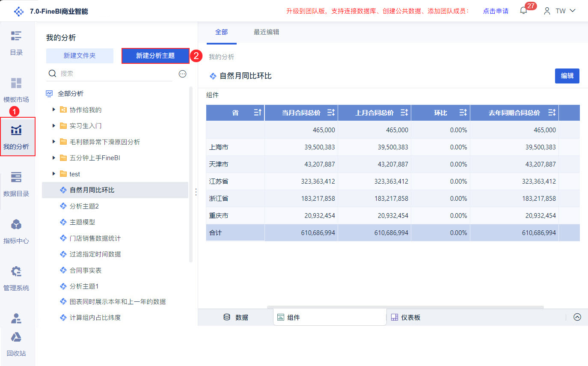
Task: Switch to the 最近编辑 tab
Action: coord(267,32)
